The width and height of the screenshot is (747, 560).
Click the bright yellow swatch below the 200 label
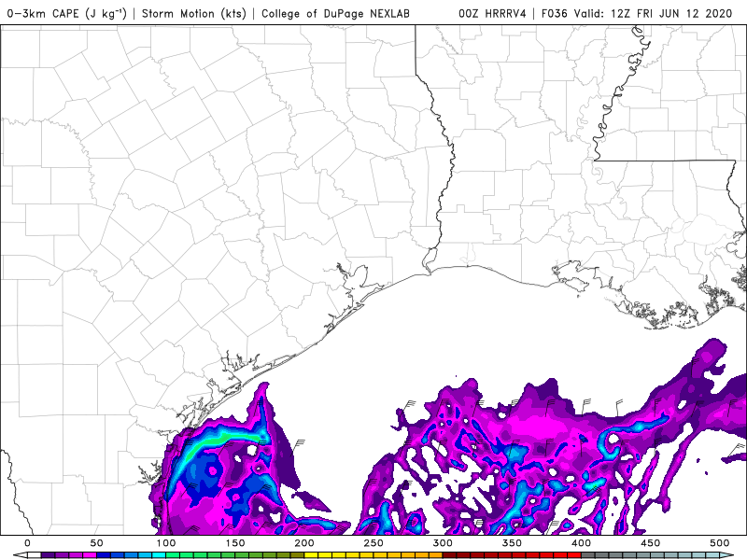pos(311,554)
